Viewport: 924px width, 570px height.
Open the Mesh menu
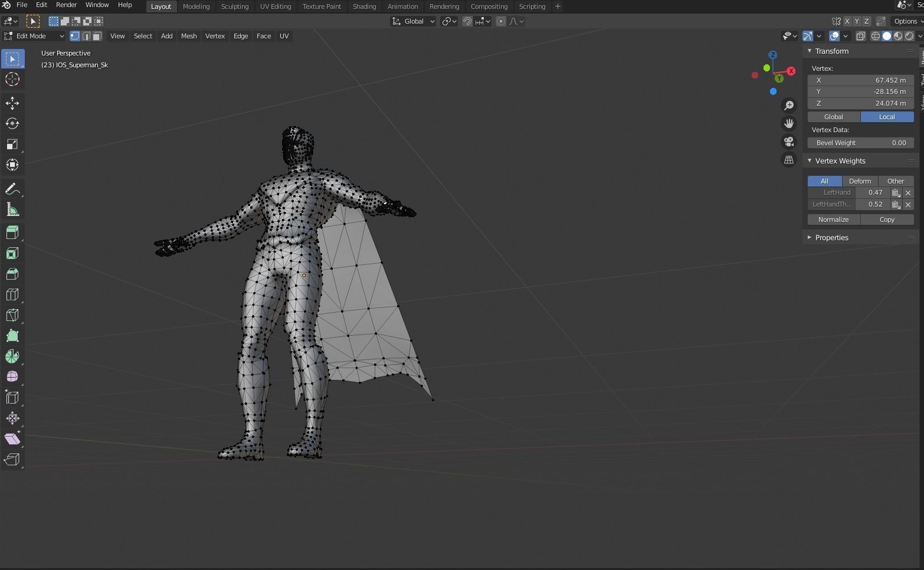[189, 36]
